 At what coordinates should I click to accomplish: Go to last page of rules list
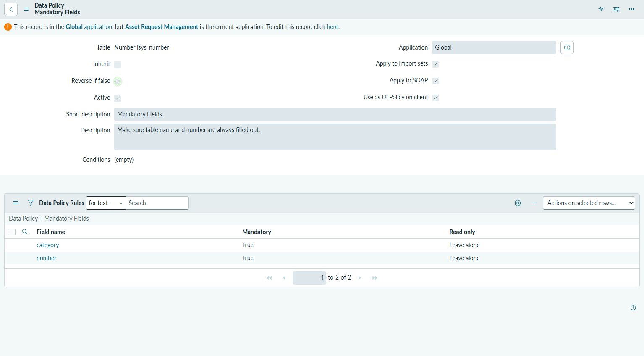(375, 278)
